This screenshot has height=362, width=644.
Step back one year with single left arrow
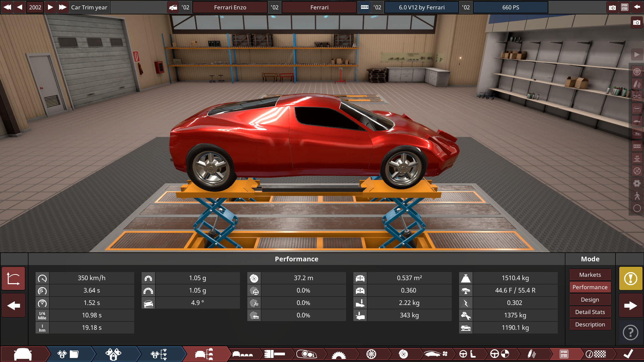(x=20, y=7)
